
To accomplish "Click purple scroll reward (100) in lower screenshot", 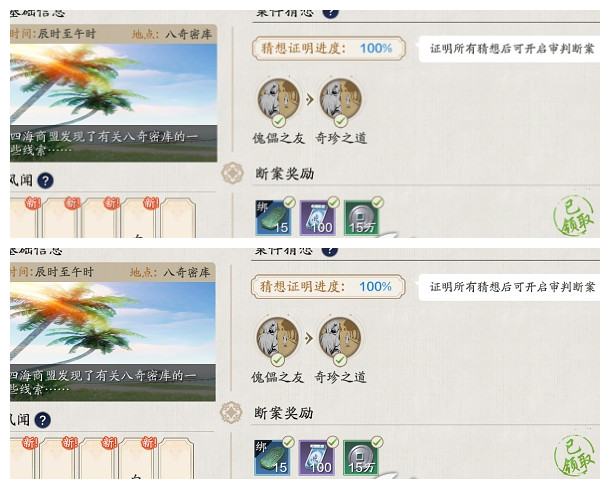I will 316,457.
